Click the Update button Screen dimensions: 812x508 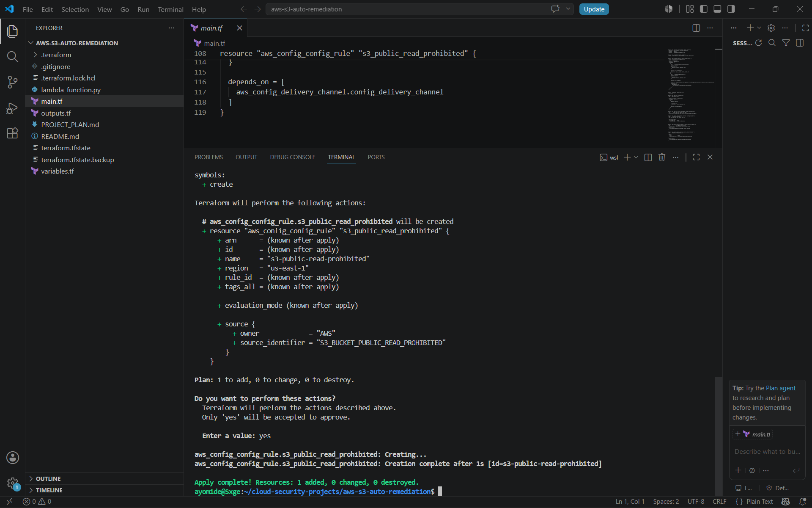coord(594,9)
